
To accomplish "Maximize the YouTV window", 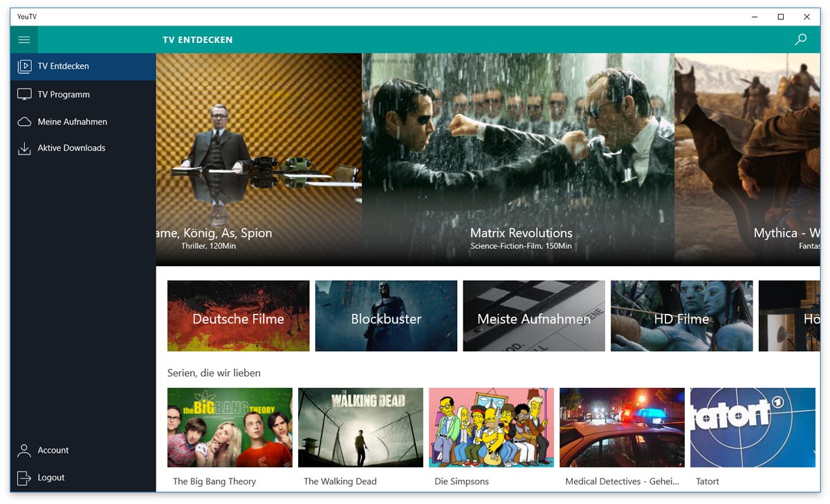I will point(780,17).
